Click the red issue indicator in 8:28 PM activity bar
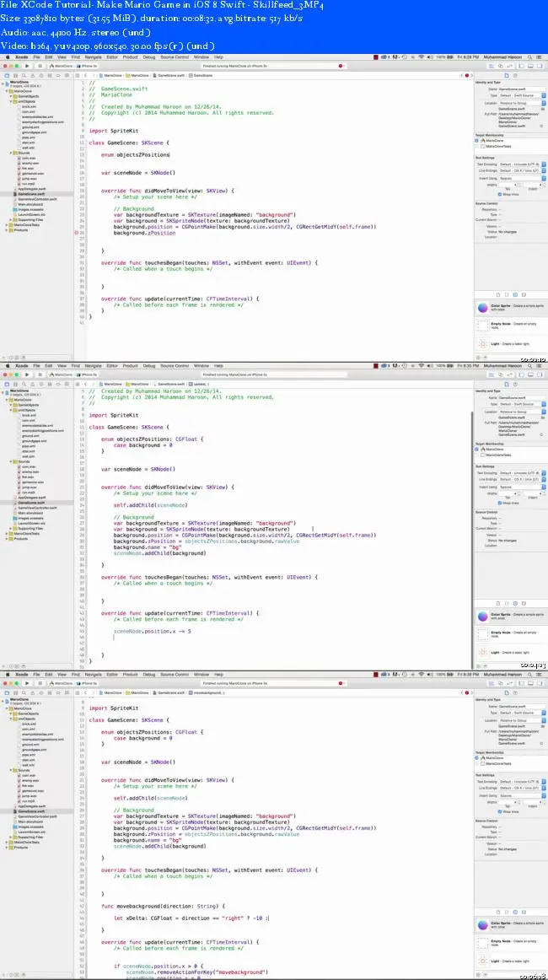 341,66
